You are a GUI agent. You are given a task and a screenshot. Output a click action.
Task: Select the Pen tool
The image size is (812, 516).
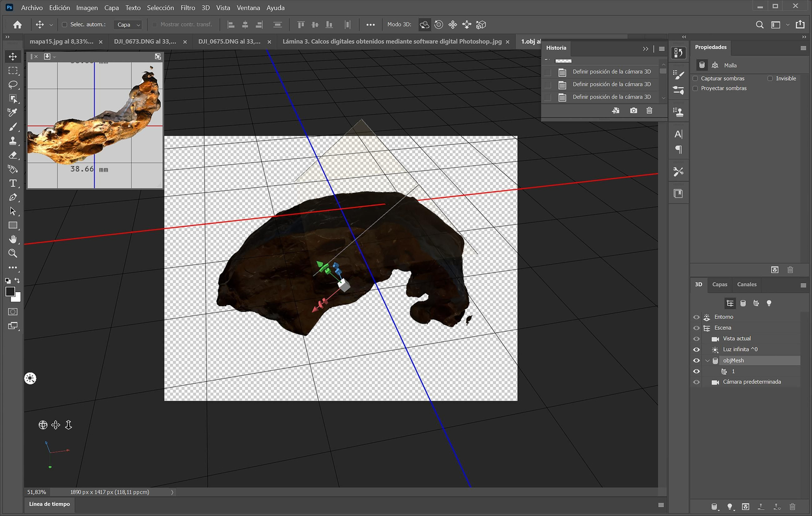(x=13, y=197)
